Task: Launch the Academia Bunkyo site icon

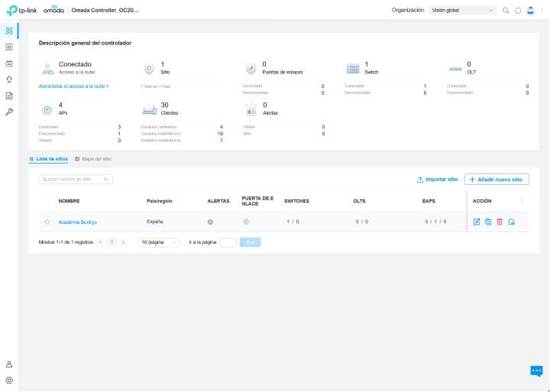Action: (x=511, y=222)
